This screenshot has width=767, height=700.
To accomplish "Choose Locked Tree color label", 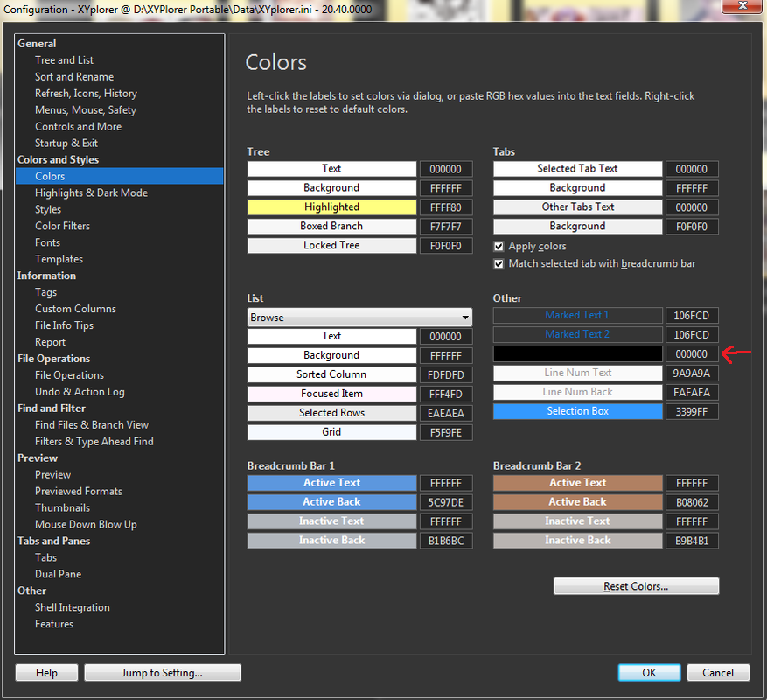I will (331, 245).
